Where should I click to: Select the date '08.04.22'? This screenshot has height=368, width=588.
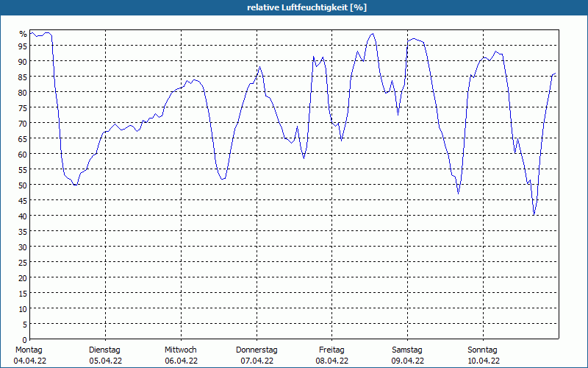[x=332, y=361]
